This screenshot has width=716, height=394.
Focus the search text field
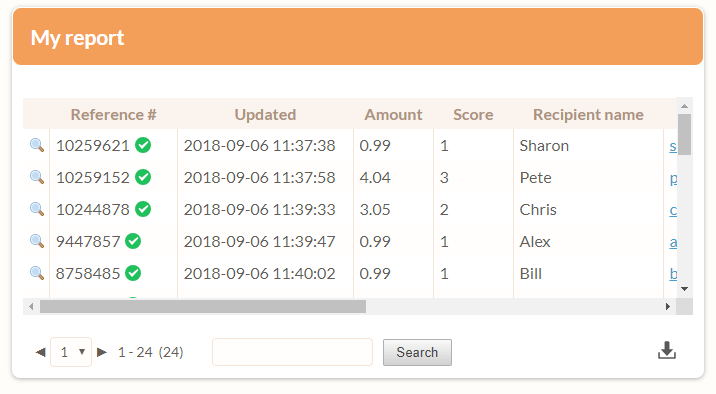click(x=292, y=352)
